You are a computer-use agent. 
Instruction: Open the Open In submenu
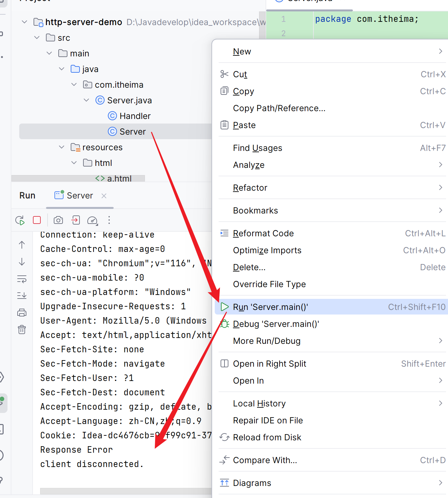coord(332,381)
